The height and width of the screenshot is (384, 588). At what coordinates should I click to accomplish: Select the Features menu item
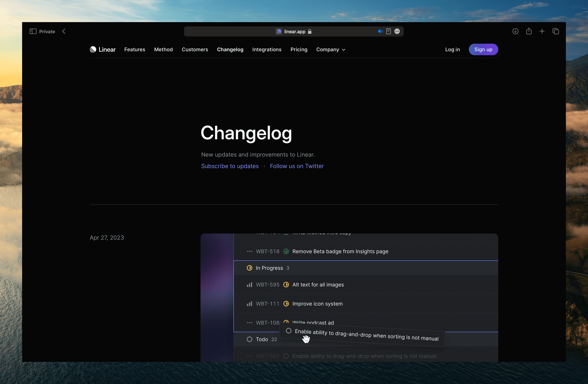[x=135, y=49]
